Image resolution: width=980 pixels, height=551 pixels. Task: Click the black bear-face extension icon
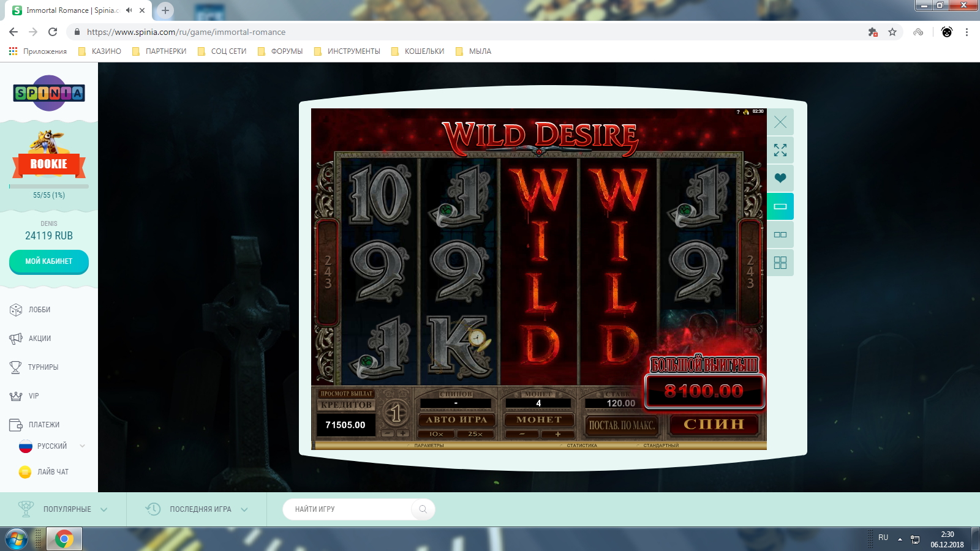947,32
